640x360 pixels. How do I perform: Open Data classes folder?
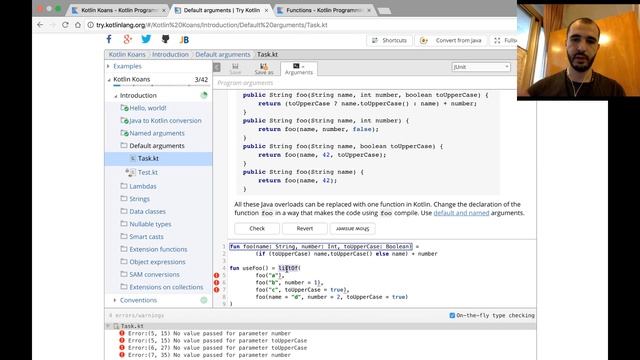[x=147, y=211]
